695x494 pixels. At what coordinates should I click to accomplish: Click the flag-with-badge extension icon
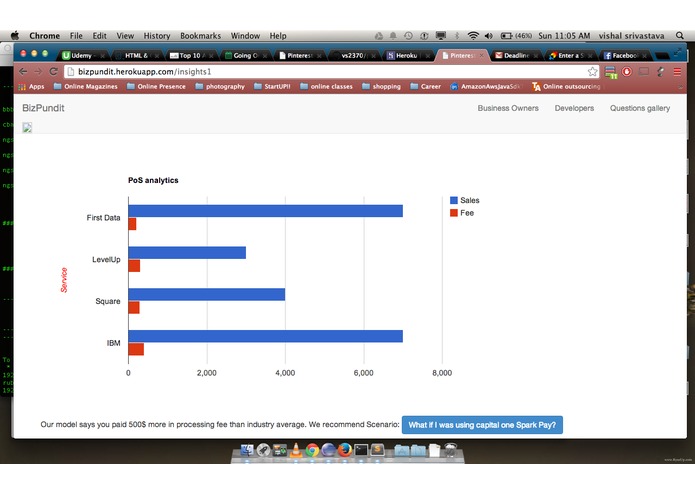click(611, 72)
